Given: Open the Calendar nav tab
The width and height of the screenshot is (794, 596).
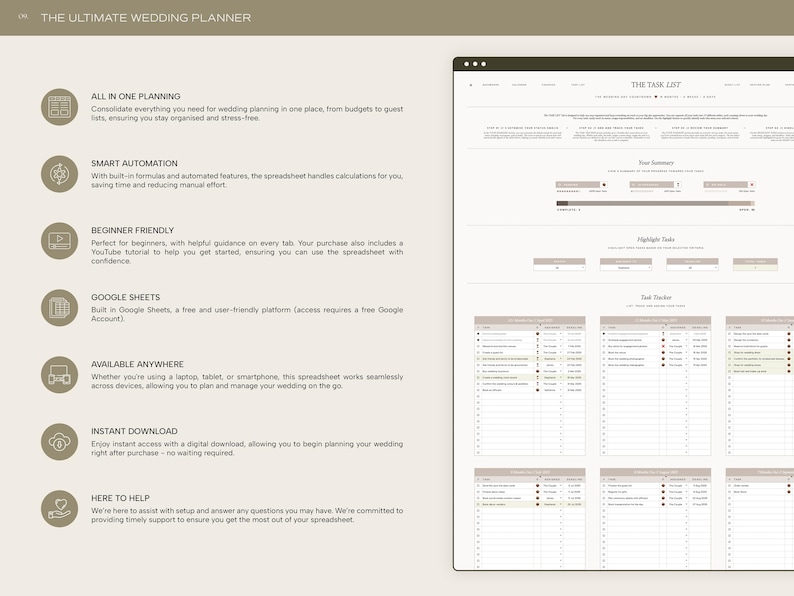Looking at the screenshot, I should [519, 85].
